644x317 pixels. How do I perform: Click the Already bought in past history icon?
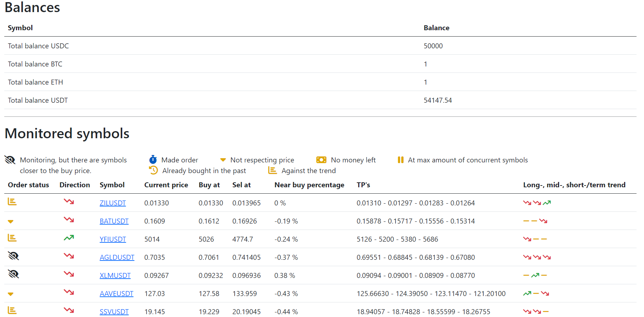(153, 170)
